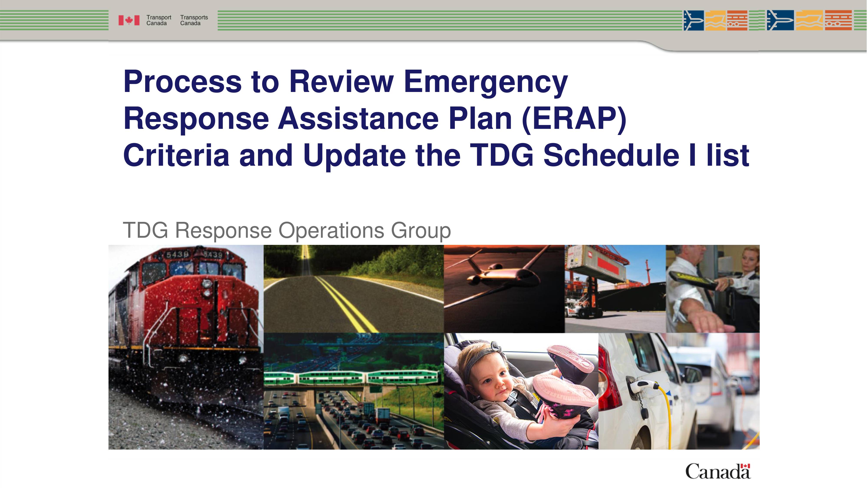Click the jet airplane at sunset photo
The width and height of the screenshot is (868, 488).
(x=504, y=289)
